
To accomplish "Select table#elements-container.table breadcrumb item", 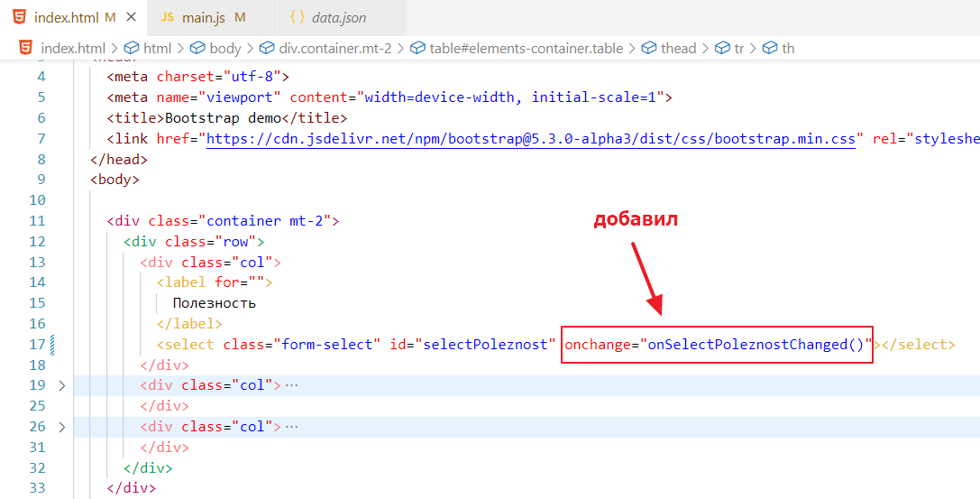I will tap(526, 49).
